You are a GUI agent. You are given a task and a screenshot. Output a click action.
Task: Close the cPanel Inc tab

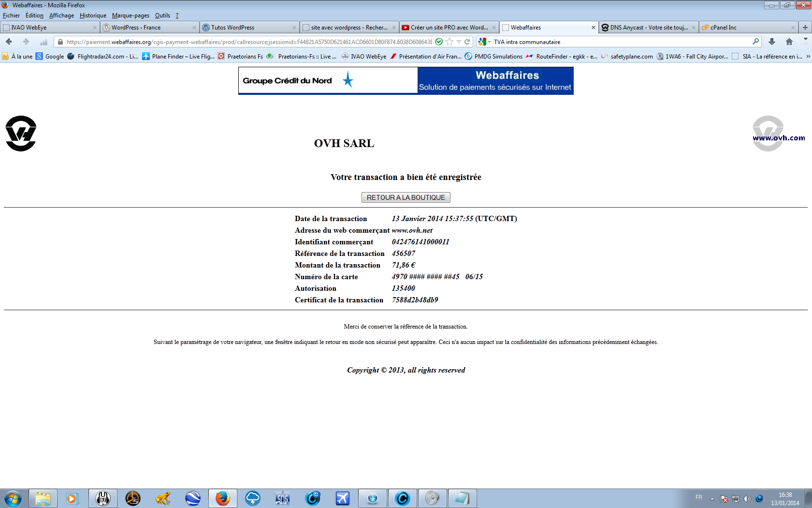click(793, 28)
